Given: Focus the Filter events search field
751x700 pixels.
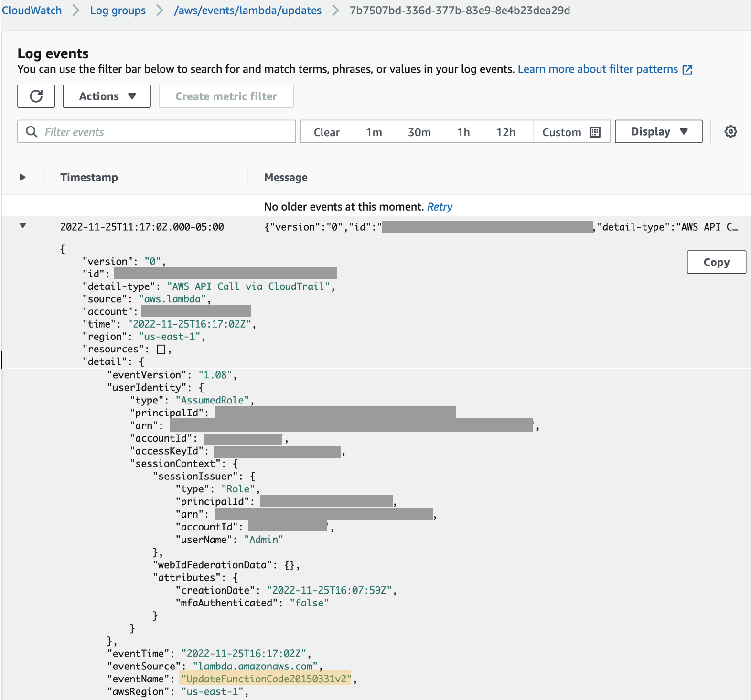Looking at the screenshot, I should pyautogui.click(x=157, y=132).
